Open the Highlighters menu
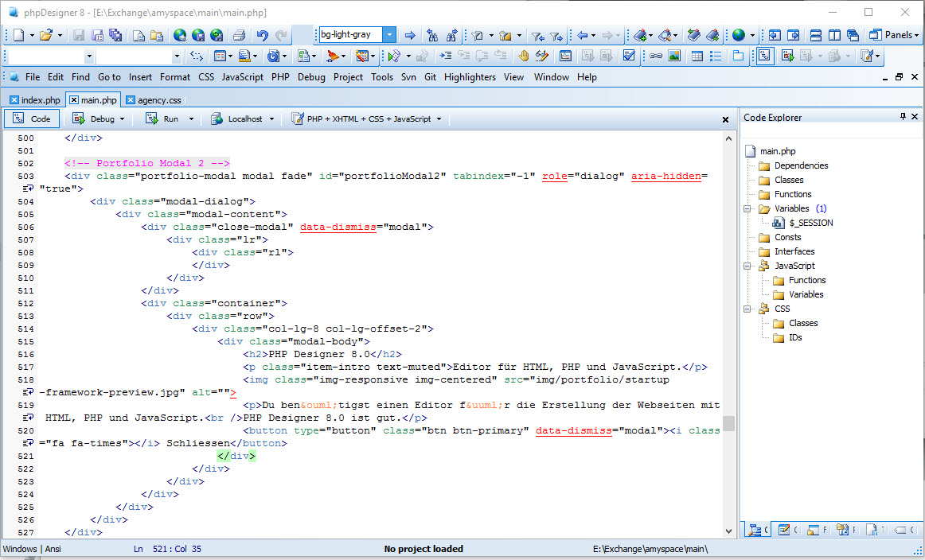This screenshot has height=560, width=925. coord(470,77)
